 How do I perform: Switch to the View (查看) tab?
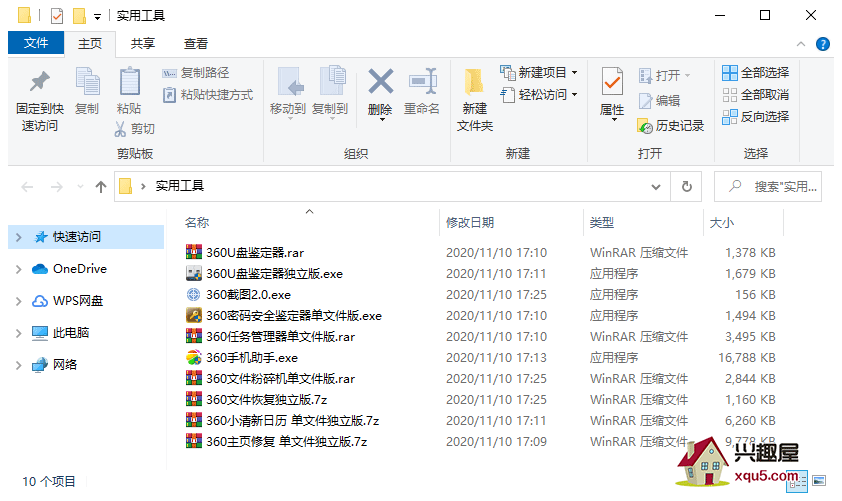click(195, 43)
